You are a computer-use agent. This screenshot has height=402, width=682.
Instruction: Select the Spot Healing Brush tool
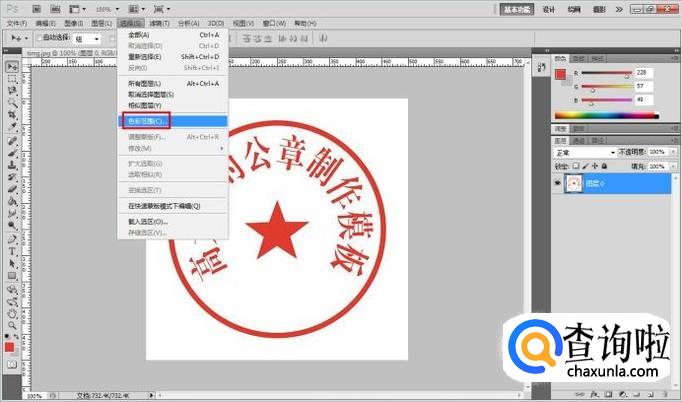(12, 141)
